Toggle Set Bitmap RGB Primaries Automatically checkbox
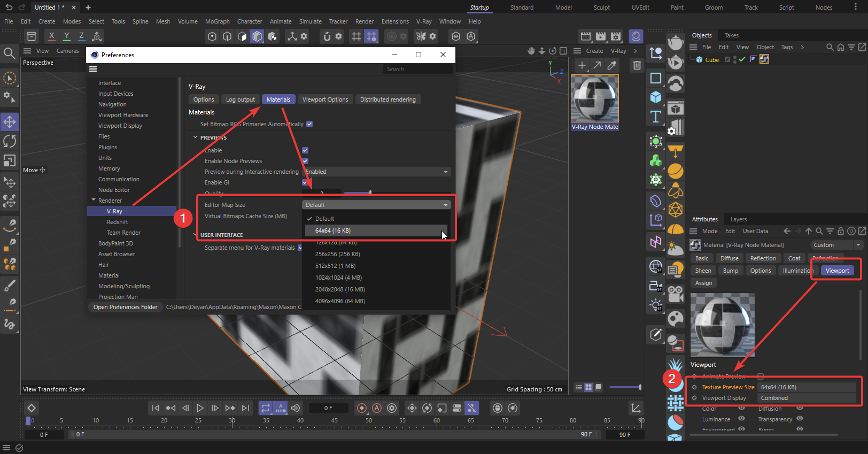This screenshot has width=868, height=454. click(309, 124)
